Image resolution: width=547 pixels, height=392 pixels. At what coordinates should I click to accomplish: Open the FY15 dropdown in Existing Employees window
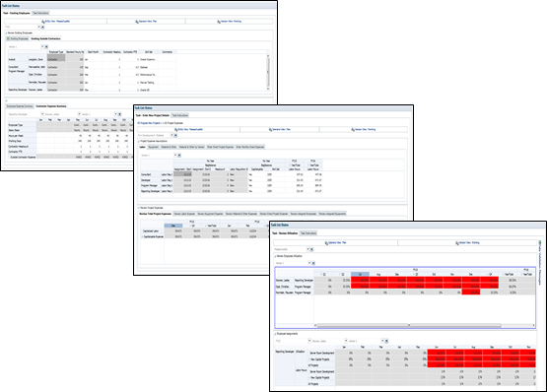coord(39,27)
